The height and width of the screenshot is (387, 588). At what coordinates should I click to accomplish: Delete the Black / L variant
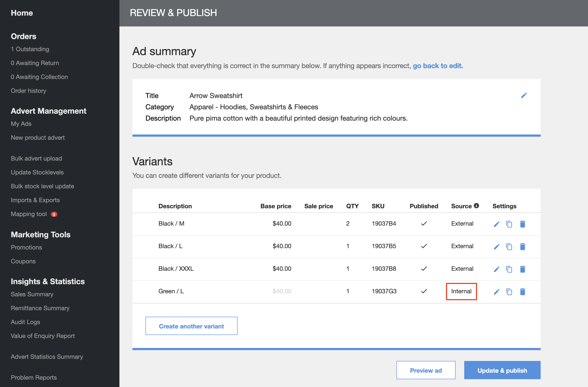point(522,247)
